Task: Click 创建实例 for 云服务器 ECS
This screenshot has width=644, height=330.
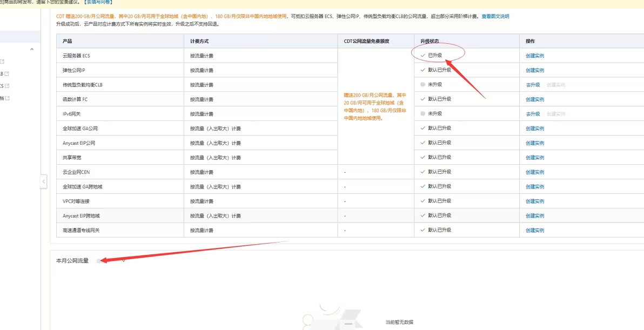Action: [x=535, y=56]
